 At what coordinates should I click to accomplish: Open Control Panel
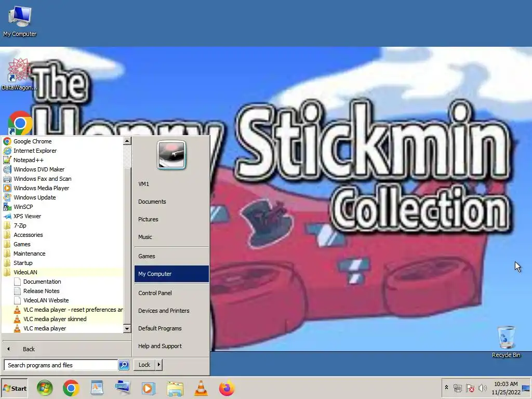(x=171, y=293)
